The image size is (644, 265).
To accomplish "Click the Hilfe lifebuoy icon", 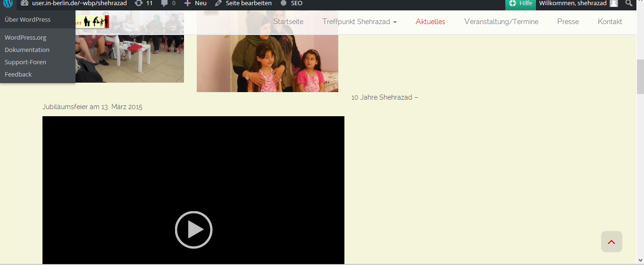I will (x=513, y=3).
